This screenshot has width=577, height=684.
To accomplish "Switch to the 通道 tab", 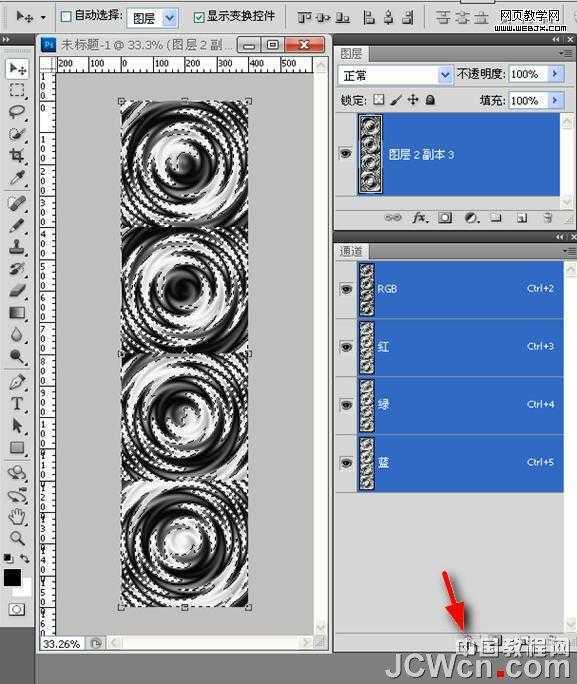I will pos(351,251).
